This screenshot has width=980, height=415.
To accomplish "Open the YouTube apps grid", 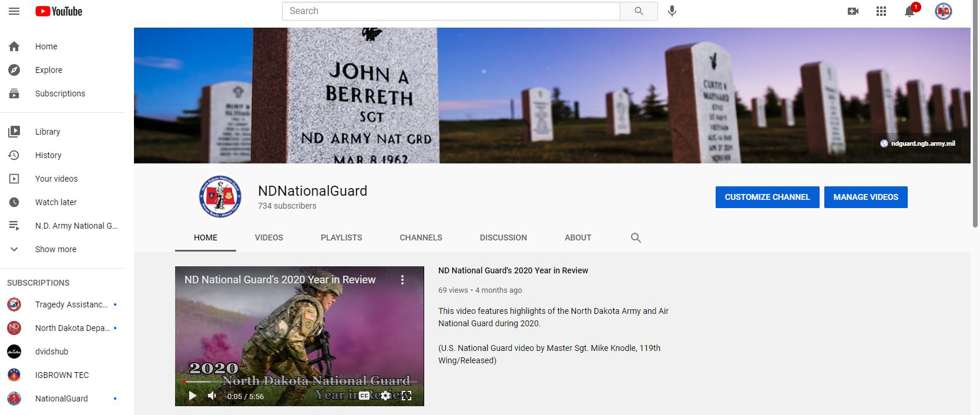I will (881, 11).
